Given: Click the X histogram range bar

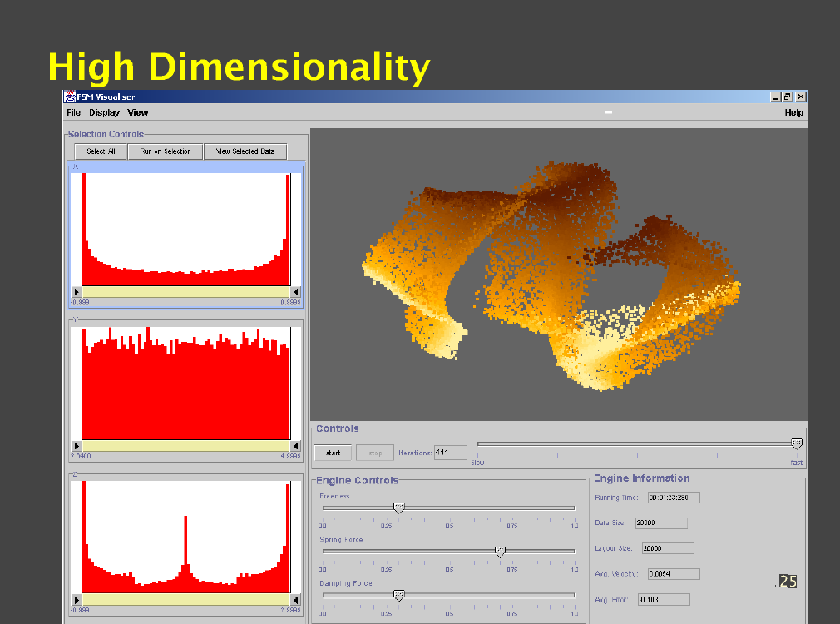Looking at the screenshot, I should tap(186, 292).
